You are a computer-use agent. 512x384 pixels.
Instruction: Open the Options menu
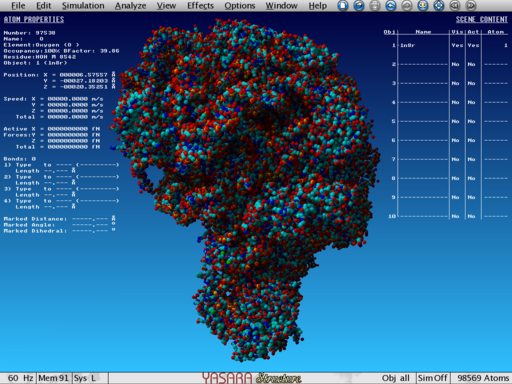[x=240, y=6]
